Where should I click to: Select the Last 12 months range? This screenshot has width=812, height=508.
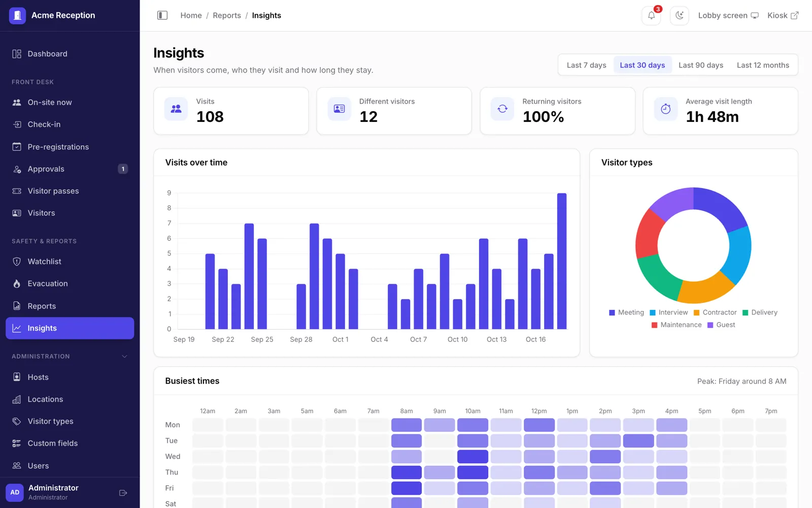[x=763, y=65]
